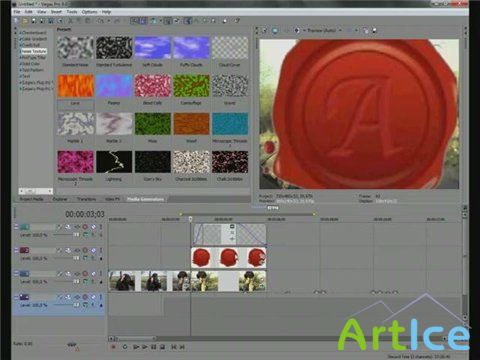The height and width of the screenshot is (360, 480).
Task: Click the Redo toolbar icon
Action: pyautogui.click(x=117, y=21)
